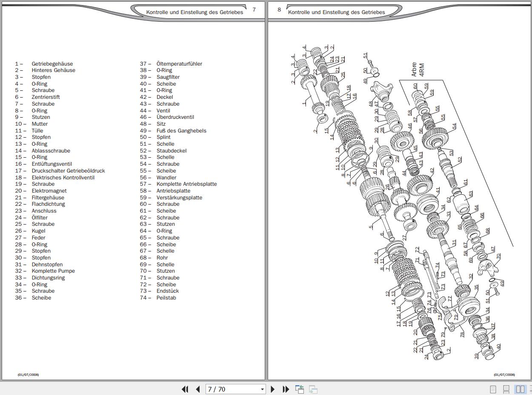
Task: Click the greyed-out next view icon
Action: [x=313, y=389]
